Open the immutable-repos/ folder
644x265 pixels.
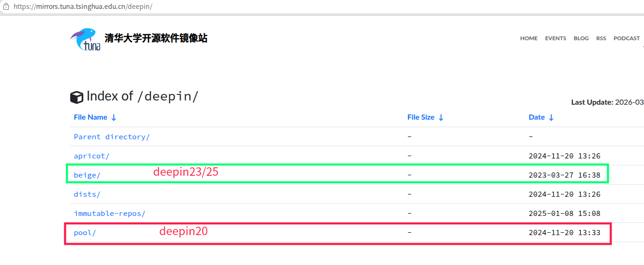tap(110, 214)
